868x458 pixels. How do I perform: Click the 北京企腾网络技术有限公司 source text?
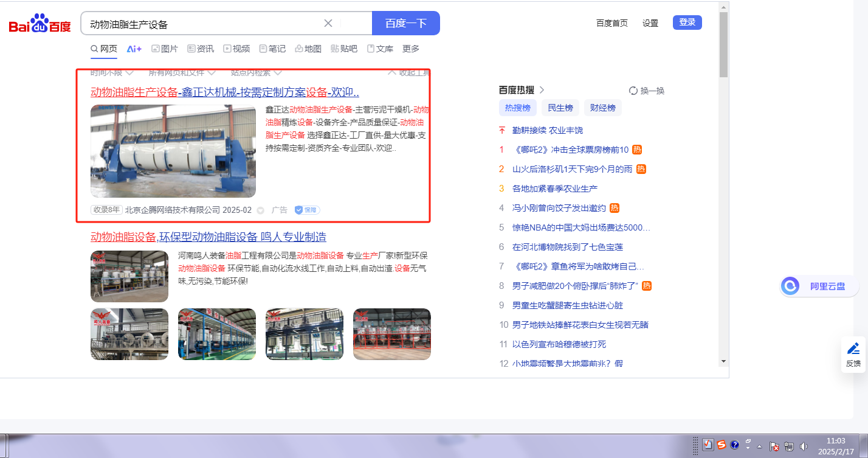tap(173, 210)
